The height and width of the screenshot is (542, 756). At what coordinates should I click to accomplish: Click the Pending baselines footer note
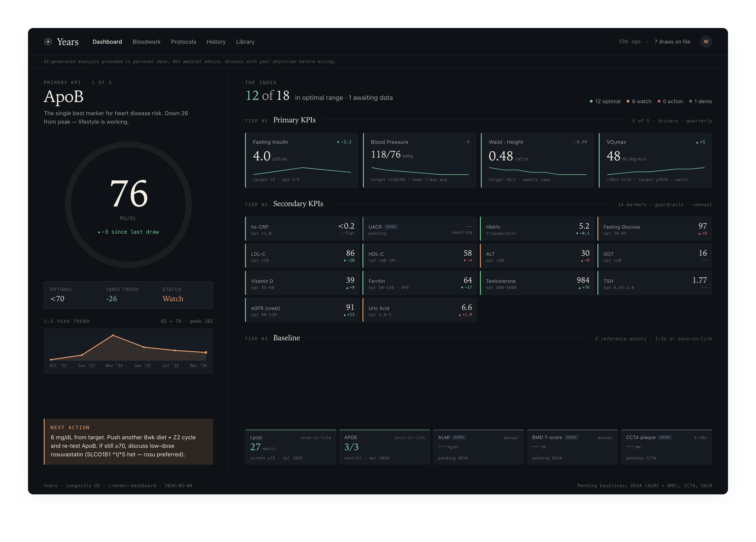click(x=644, y=485)
